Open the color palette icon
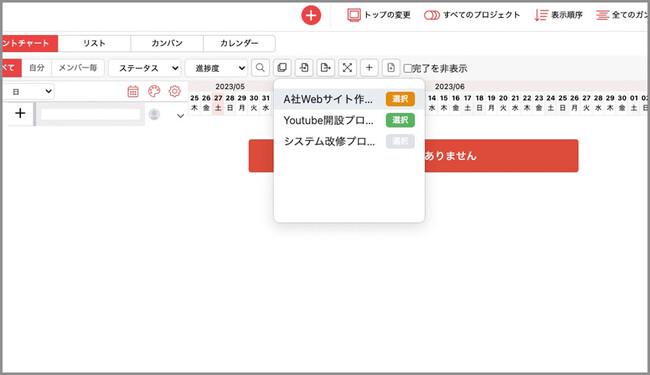The image size is (650, 375). [x=154, y=91]
